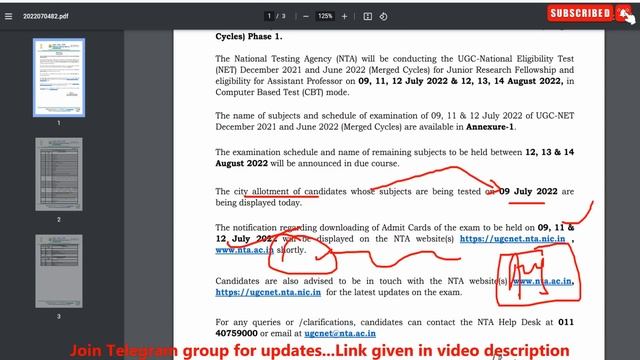The height and width of the screenshot is (360, 640).
Task: Zoom out with the minus button
Action: pos(306,16)
